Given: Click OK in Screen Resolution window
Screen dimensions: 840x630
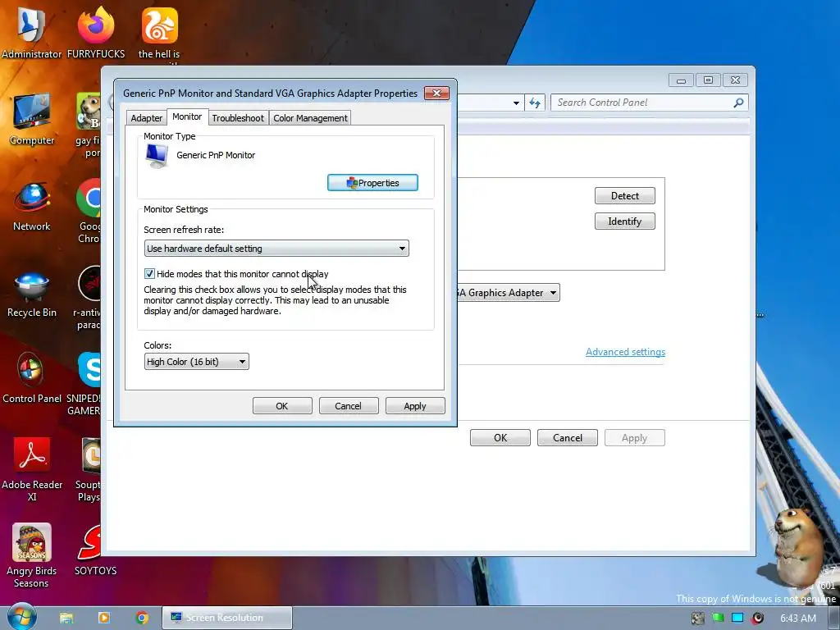Looking at the screenshot, I should tap(500, 438).
